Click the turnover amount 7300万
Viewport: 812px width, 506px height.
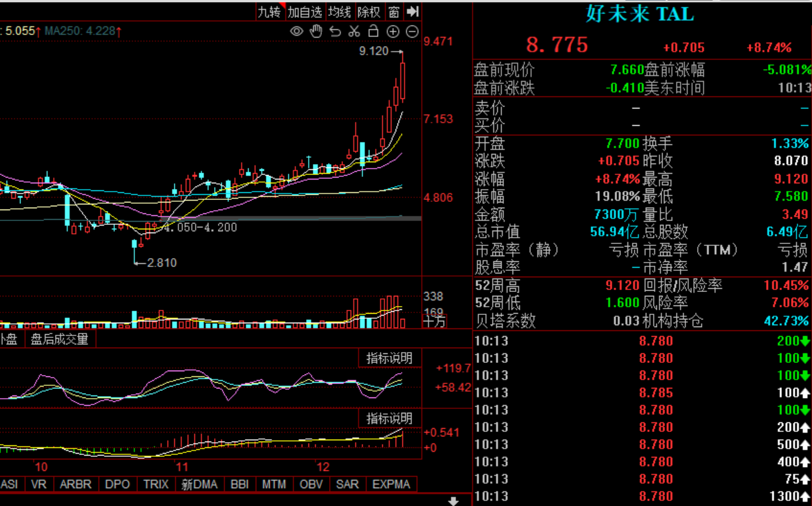point(616,215)
